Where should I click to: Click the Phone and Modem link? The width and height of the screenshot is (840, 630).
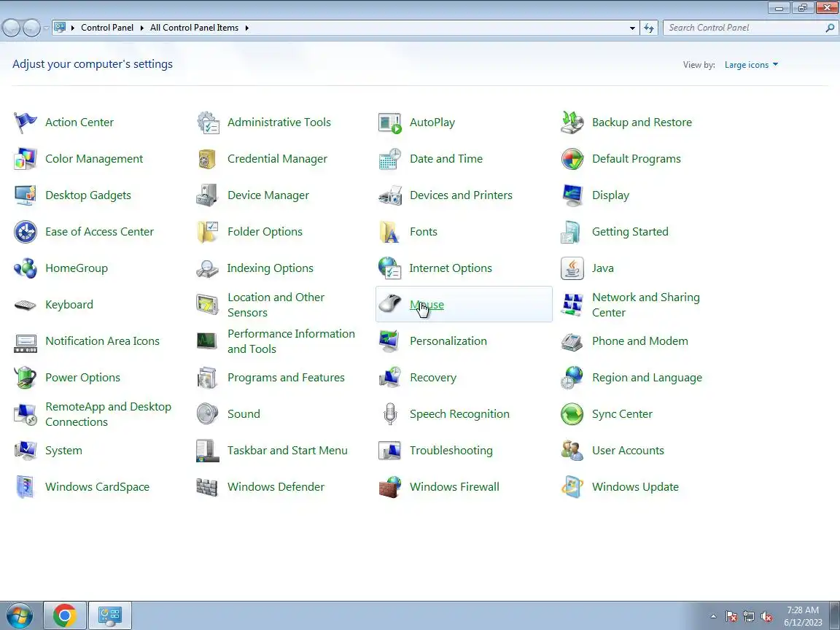tap(640, 341)
